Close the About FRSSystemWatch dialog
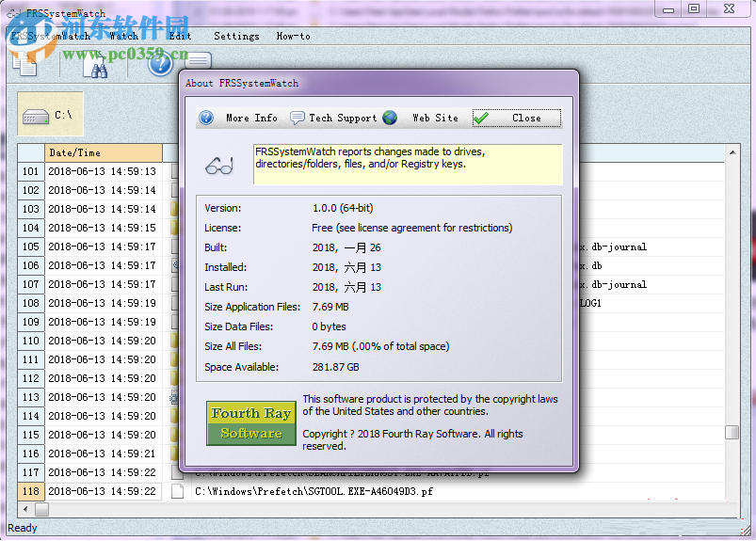Image resolution: width=756 pixels, height=541 pixels. click(516, 118)
